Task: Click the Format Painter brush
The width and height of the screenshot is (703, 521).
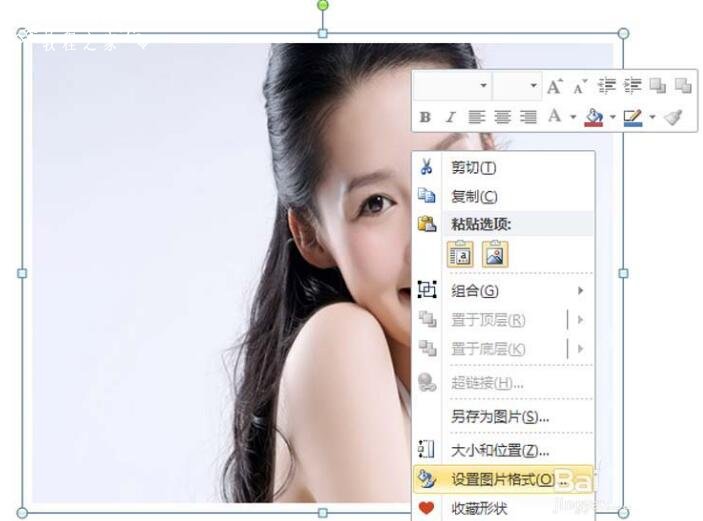Action: pyautogui.click(x=673, y=117)
